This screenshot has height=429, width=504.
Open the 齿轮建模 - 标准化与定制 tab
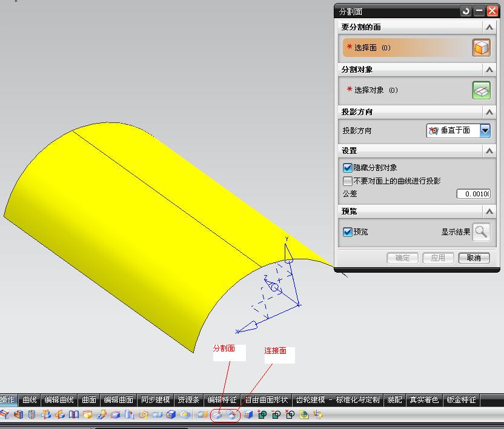tap(338, 400)
